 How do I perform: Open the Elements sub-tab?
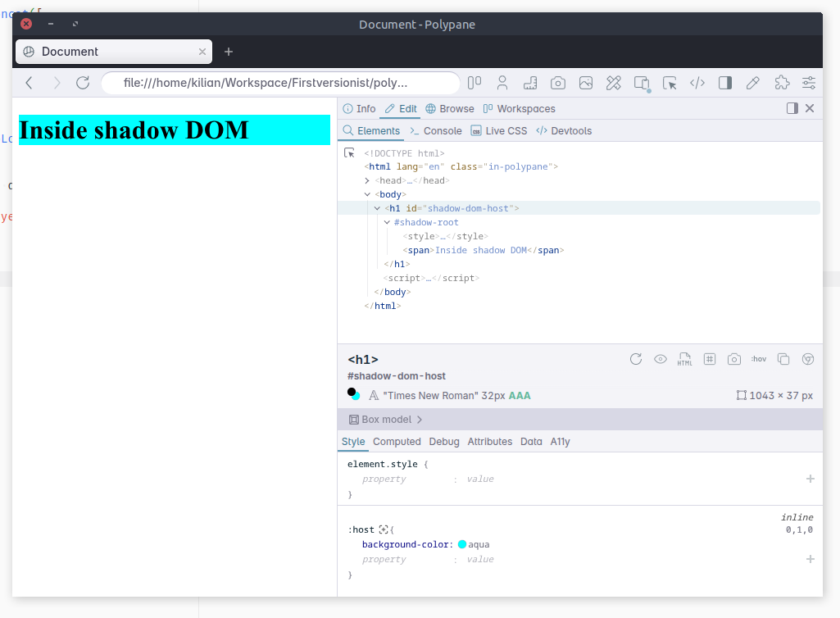click(x=372, y=131)
